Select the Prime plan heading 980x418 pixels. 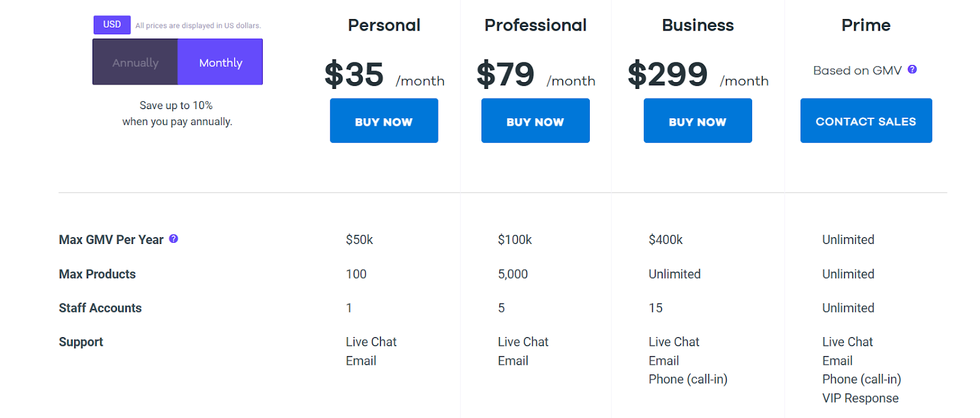866,25
